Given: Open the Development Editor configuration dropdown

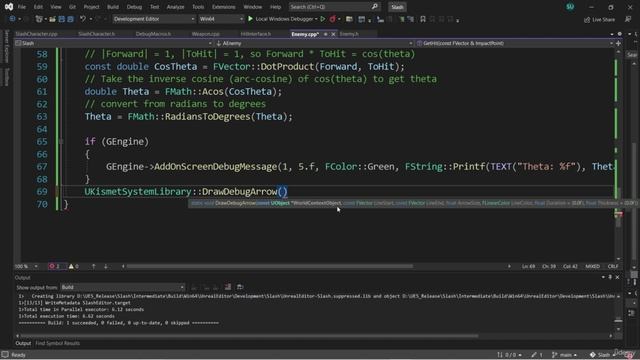Looking at the screenshot, I should click(154, 19).
